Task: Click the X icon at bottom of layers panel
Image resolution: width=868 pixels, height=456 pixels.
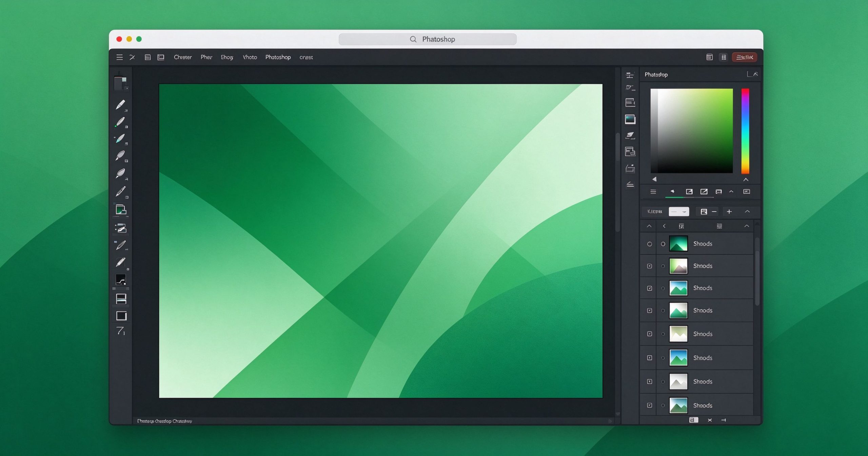Action: [710, 420]
